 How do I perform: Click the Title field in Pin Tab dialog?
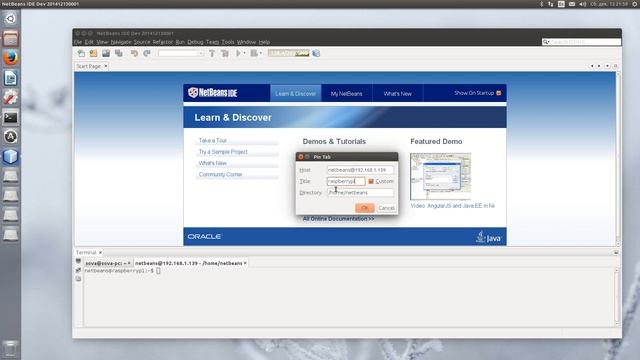click(346, 181)
